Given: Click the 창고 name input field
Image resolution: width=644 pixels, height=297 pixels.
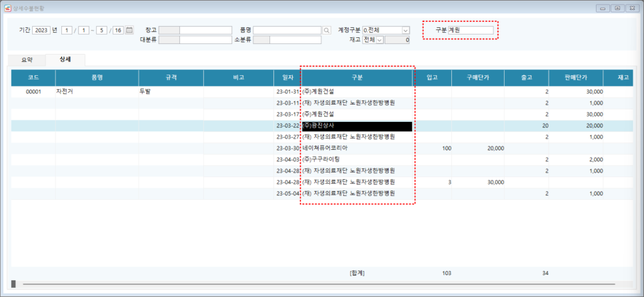Looking at the screenshot, I should click(206, 30).
